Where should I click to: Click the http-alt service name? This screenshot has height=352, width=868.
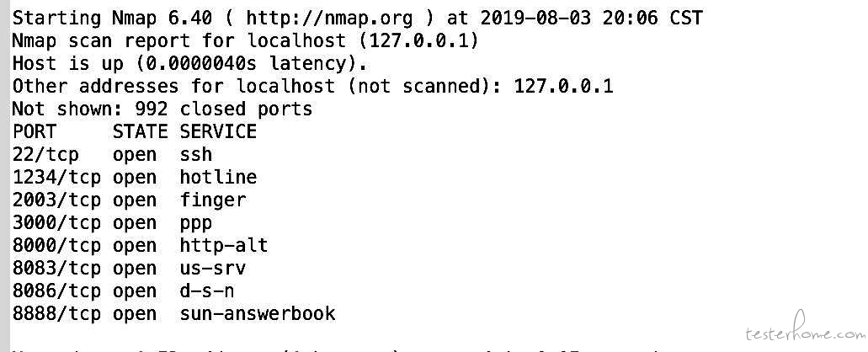pyautogui.click(x=224, y=246)
